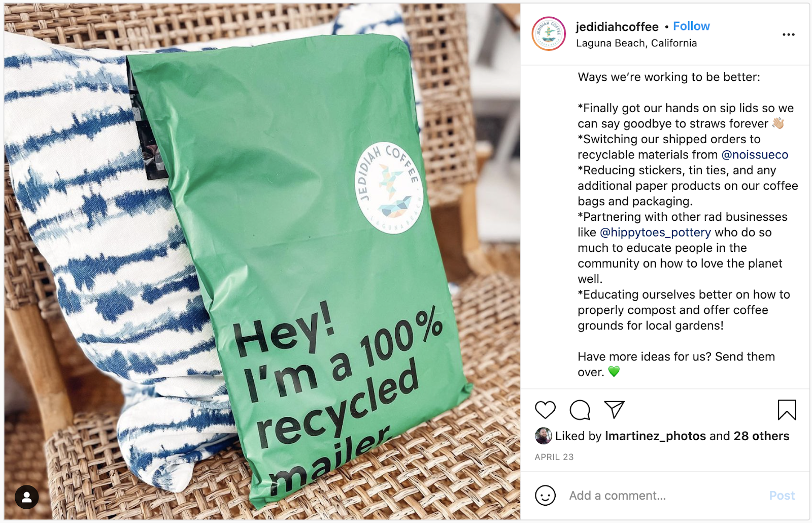The height and width of the screenshot is (523, 812).
Task: Like the post with the heart icon
Action: (546, 410)
